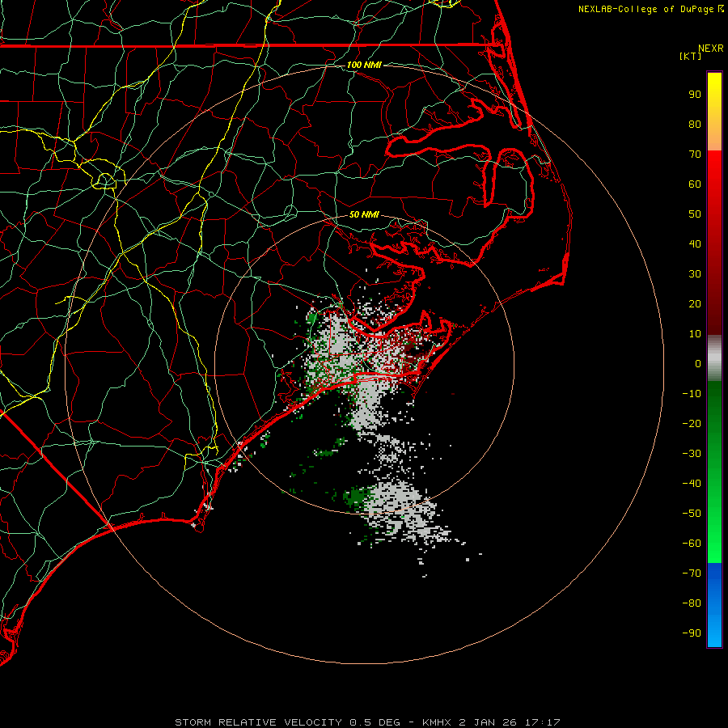728x728 pixels.
Task: Select the 40 value on velocity scale
Action: tap(695, 244)
